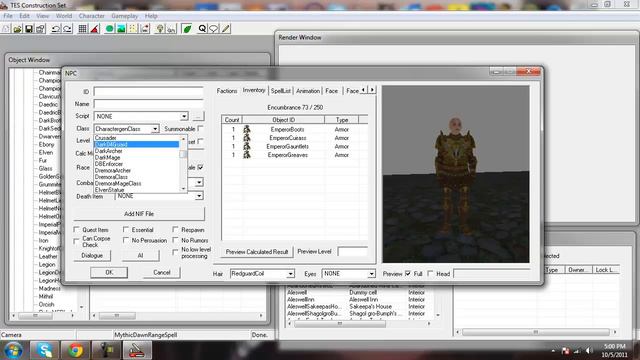Click the armor icon beside EmperorGreaves

[247, 155]
